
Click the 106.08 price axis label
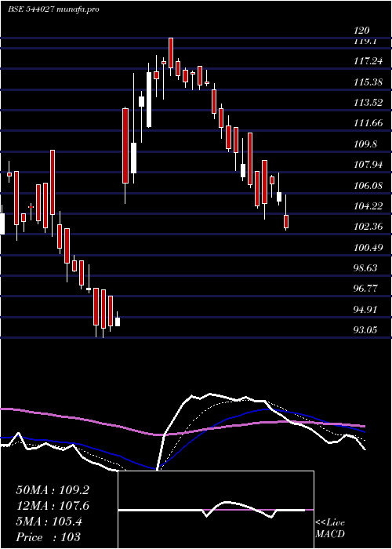(368, 186)
